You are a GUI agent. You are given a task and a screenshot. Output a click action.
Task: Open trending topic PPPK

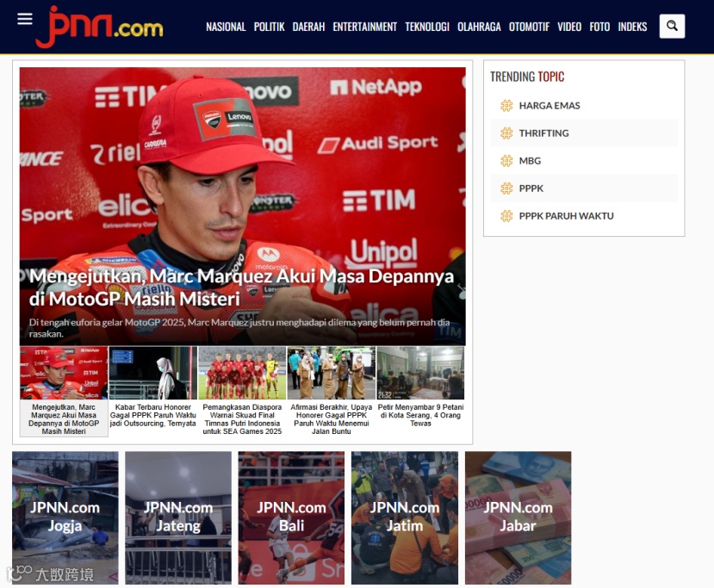pos(531,189)
